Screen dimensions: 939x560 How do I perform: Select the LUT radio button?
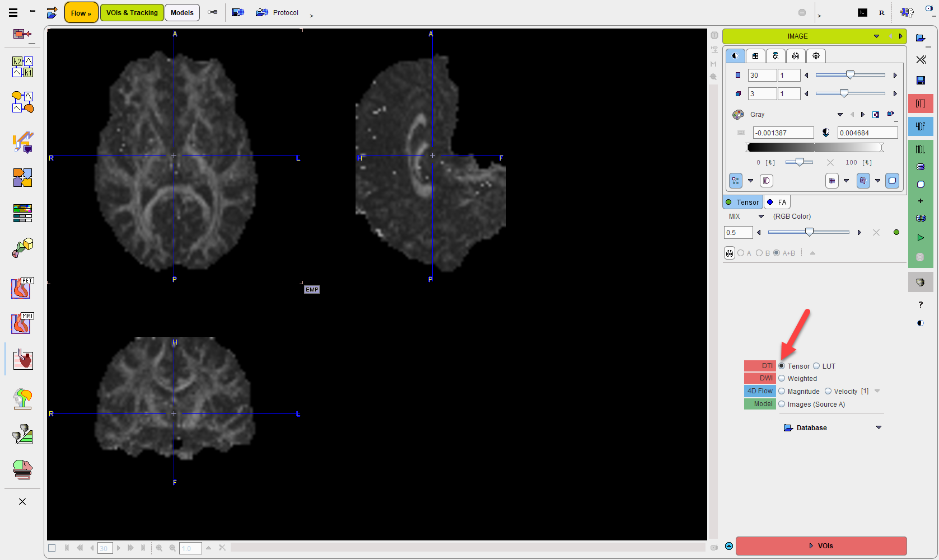pos(816,366)
